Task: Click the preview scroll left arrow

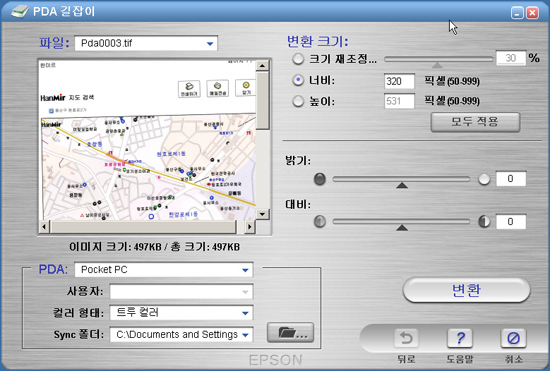Action: [x=44, y=227]
